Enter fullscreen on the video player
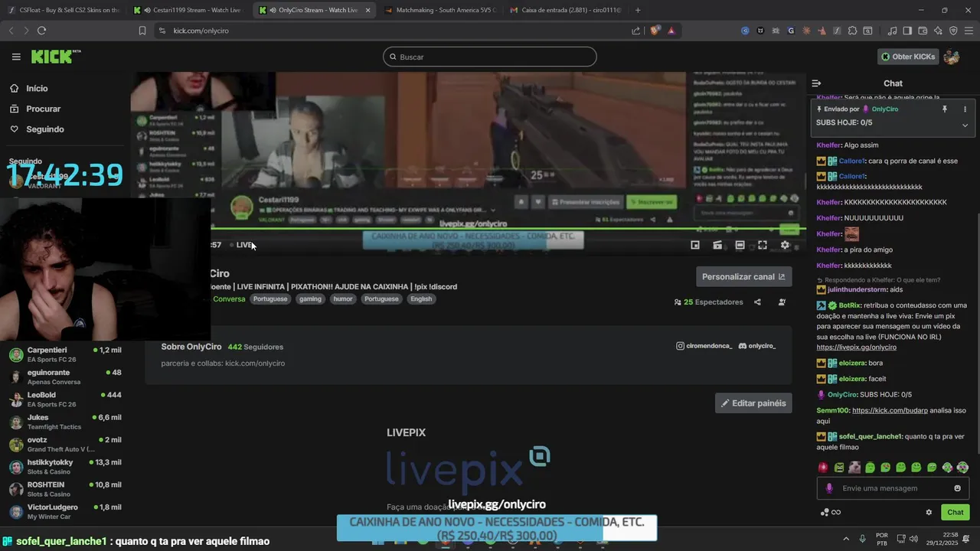The width and height of the screenshot is (980, 551). tap(763, 245)
